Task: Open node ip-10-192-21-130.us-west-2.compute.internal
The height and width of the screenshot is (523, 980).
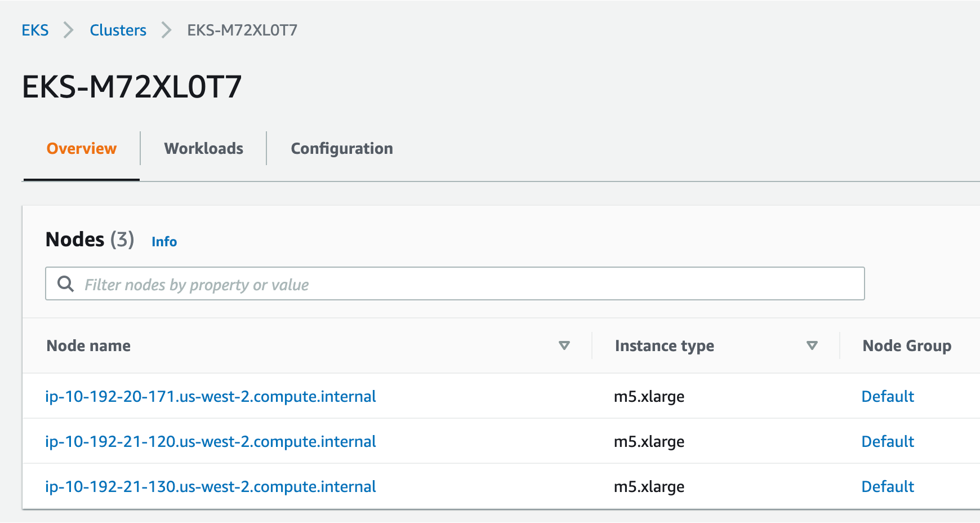Action: (x=211, y=487)
